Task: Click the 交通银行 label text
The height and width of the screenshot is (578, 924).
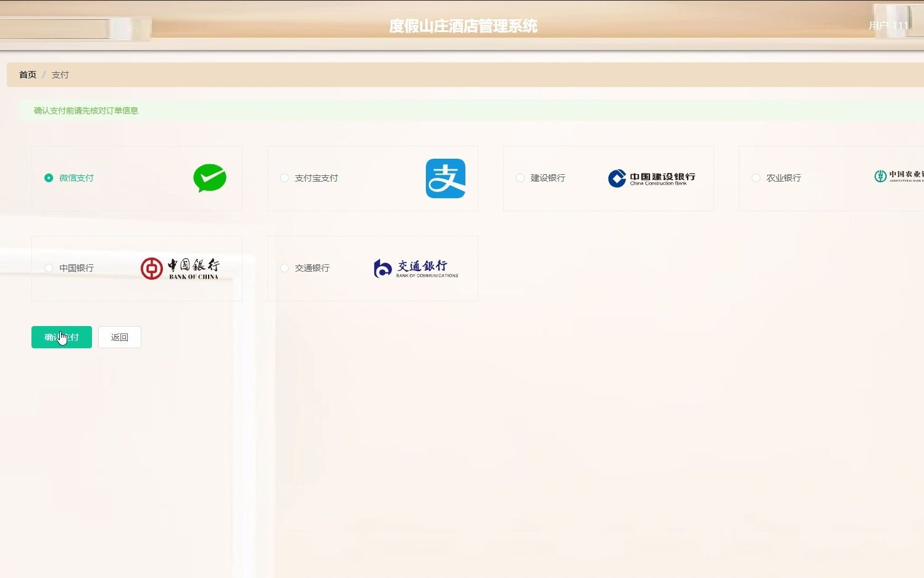Action: click(x=312, y=268)
